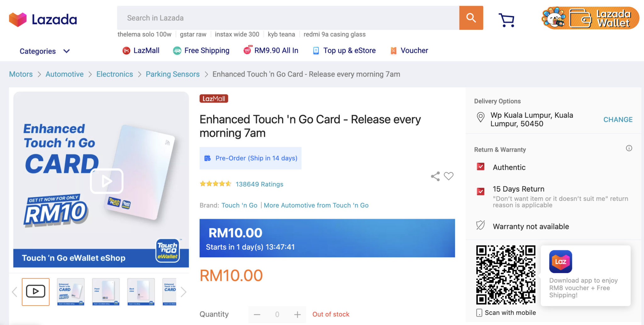
Task: Click CHANGE delivery location
Action: pyautogui.click(x=618, y=120)
